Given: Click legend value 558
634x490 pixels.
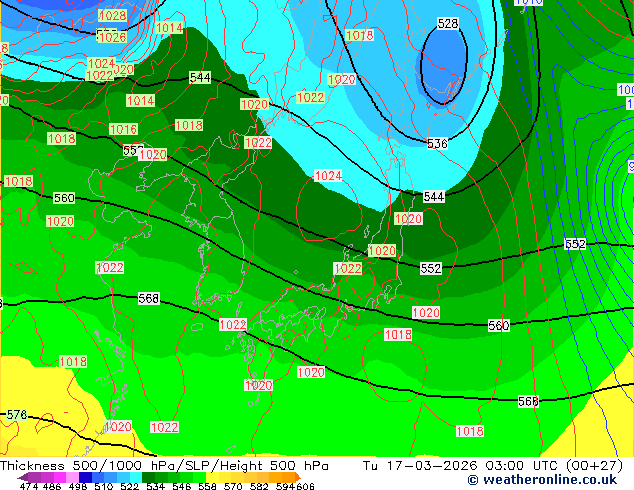Looking at the screenshot, I should tap(207, 487).
